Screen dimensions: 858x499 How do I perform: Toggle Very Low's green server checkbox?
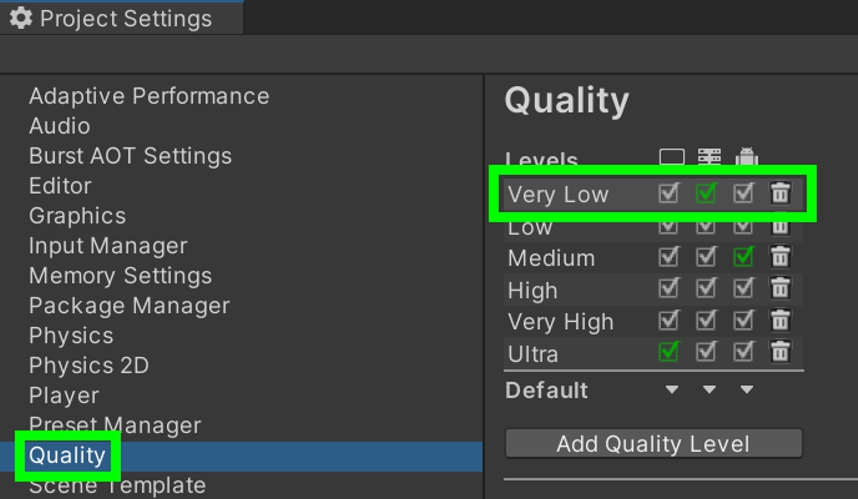click(x=706, y=193)
